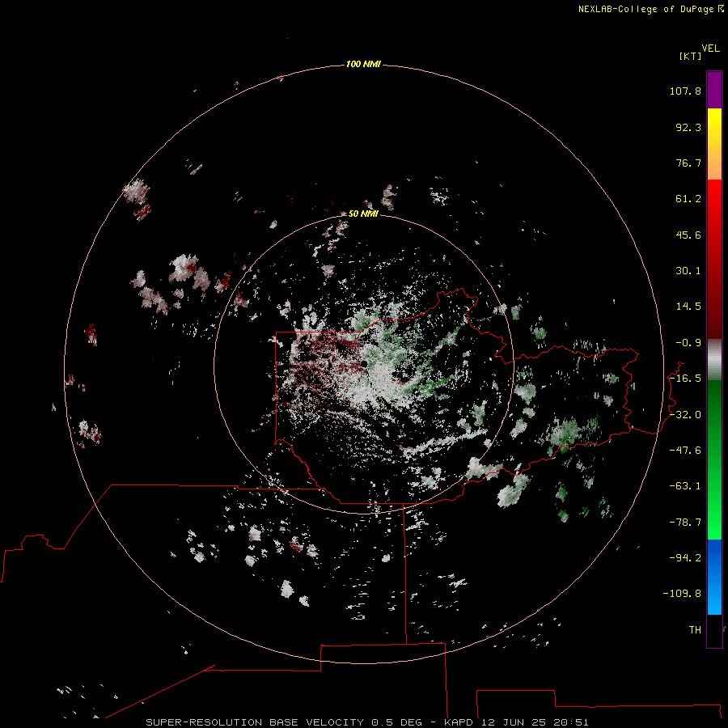
Task: Click the VEL legend title
Action: coord(710,49)
